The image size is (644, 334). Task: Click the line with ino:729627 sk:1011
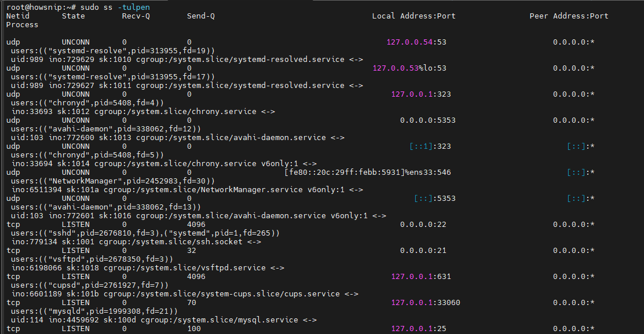click(187, 85)
